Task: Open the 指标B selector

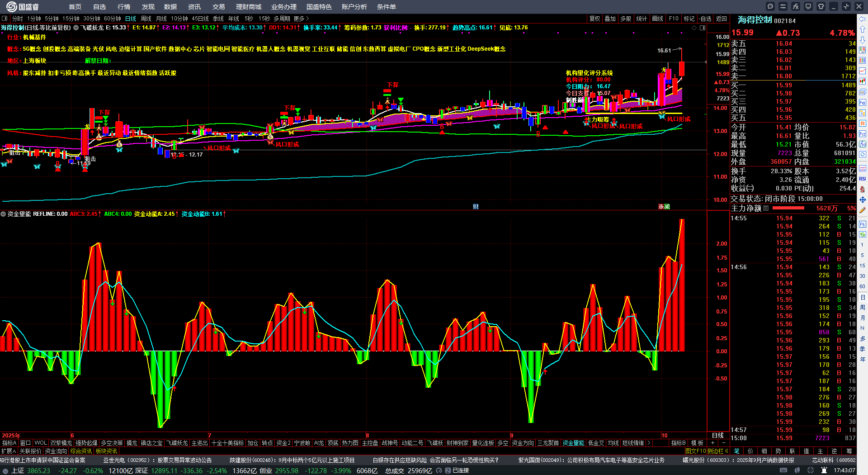Action: [x=678, y=443]
